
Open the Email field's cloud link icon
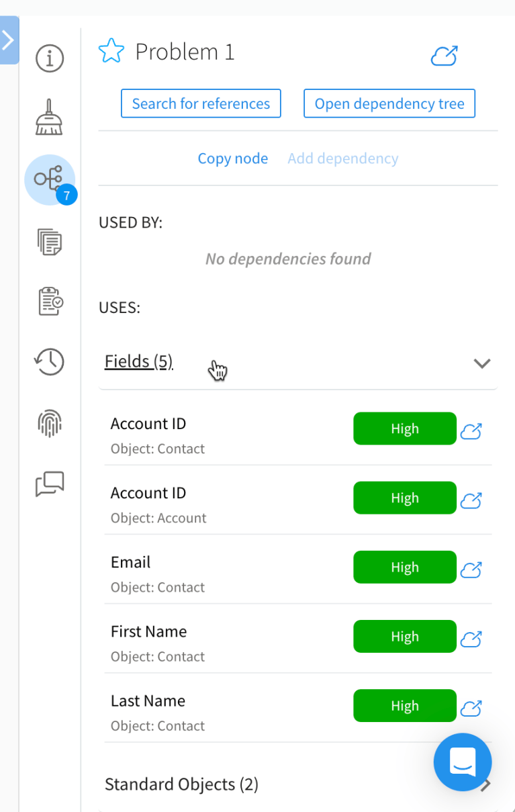click(x=471, y=570)
